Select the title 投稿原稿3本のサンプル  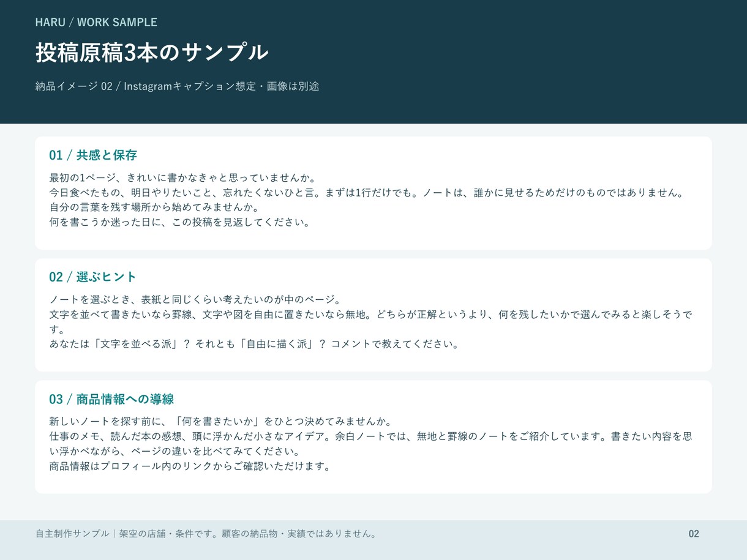point(152,53)
